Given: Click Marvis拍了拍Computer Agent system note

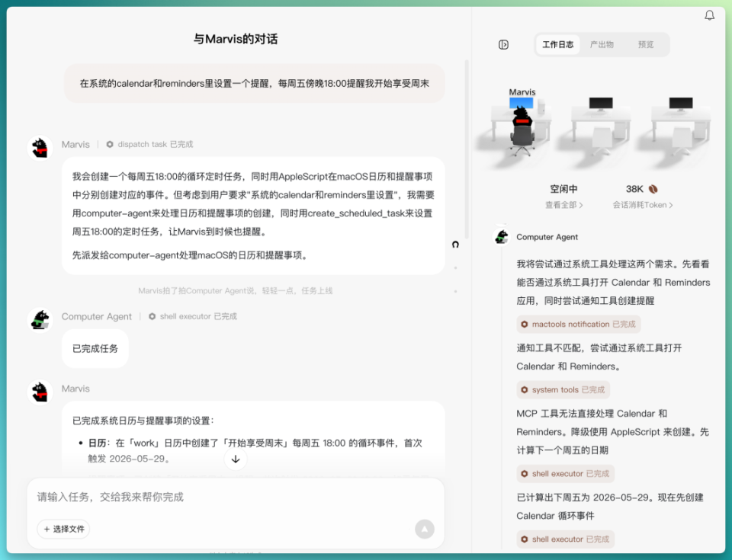Looking at the screenshot, I should point(236,291).
